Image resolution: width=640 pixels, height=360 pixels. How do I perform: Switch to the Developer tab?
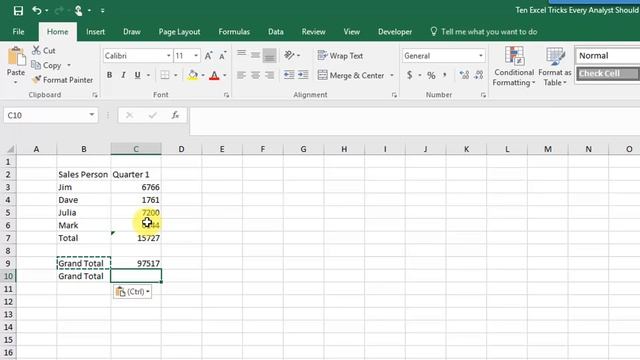(395, 32)
